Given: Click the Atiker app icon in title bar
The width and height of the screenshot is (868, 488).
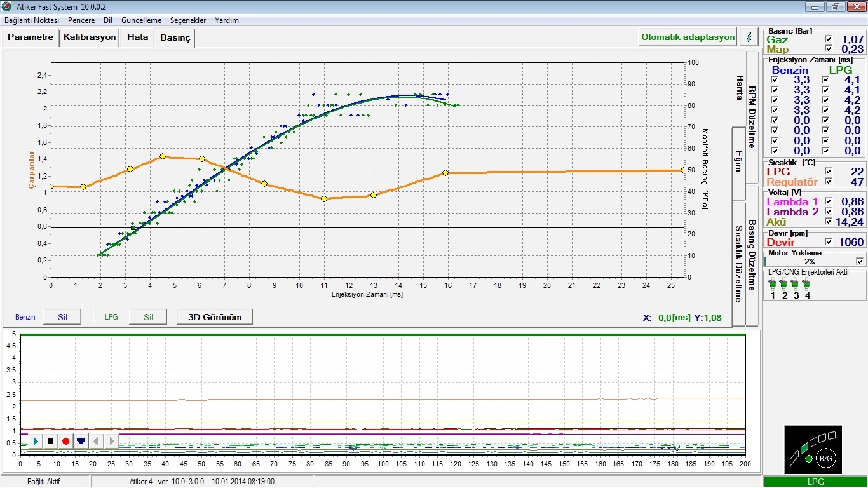Looking at the screenshot, I should [x=6, y=6].
